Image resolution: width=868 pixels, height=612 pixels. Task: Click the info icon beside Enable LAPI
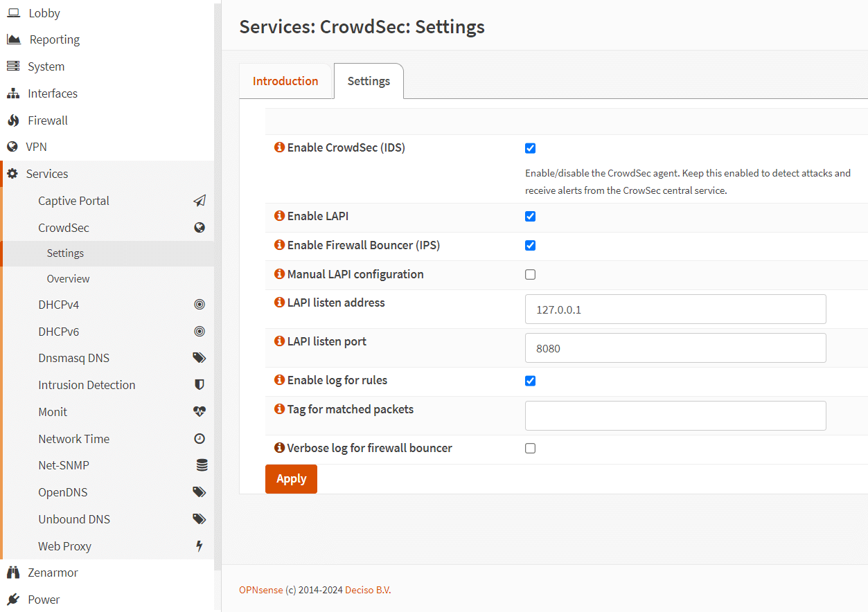(x=278, y=215)
